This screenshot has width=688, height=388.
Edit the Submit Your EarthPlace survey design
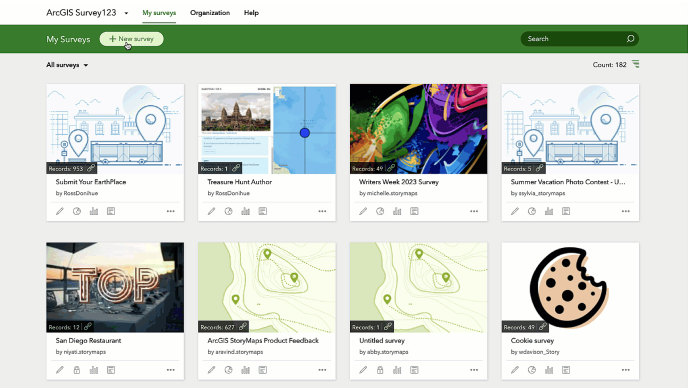(x=60, y=211)
